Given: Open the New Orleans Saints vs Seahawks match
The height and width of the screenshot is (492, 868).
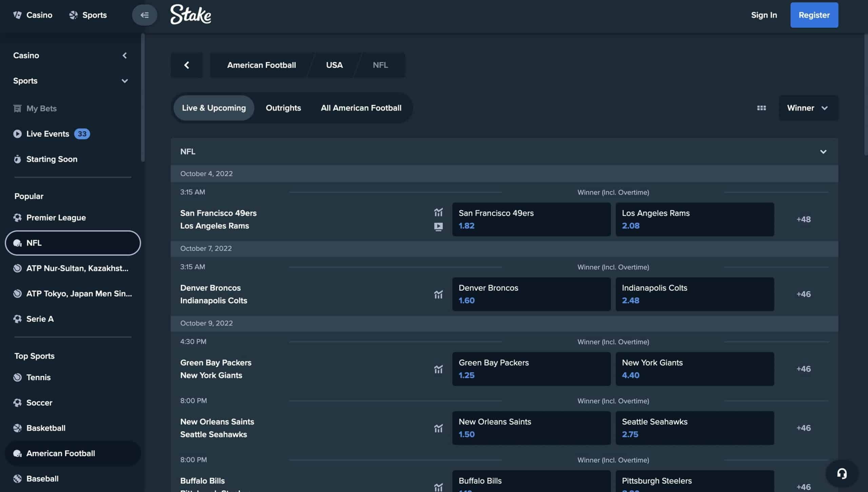Looking at the screenshot, I should click(217, 428).
